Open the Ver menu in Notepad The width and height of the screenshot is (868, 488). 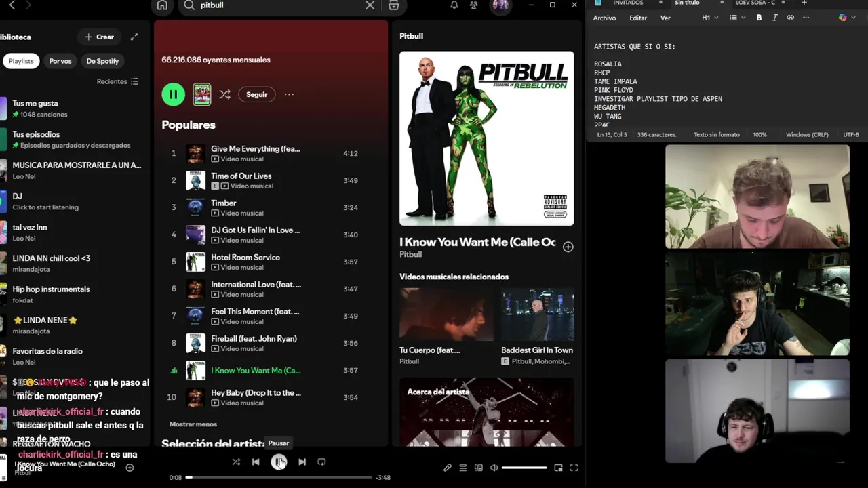tap(665, 18)
